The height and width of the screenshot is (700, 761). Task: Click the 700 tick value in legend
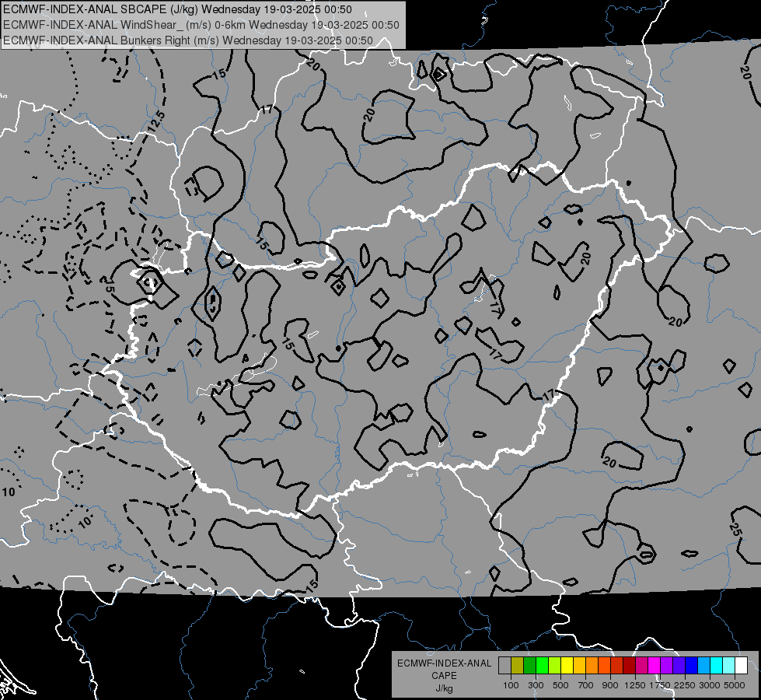[x=585, y=685]
